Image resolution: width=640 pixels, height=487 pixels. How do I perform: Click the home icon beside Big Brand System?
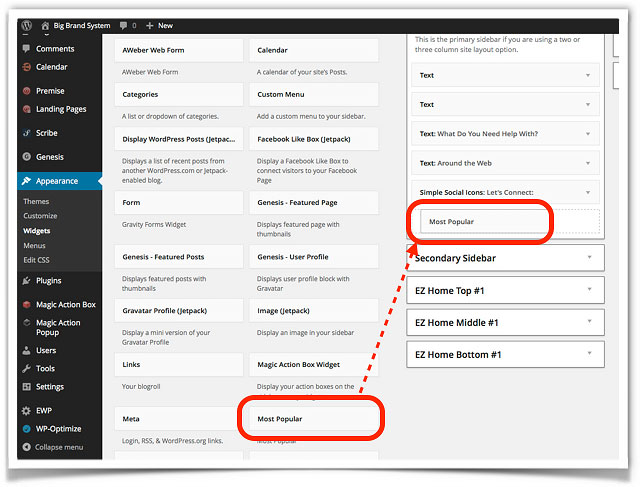coord(45,26)
